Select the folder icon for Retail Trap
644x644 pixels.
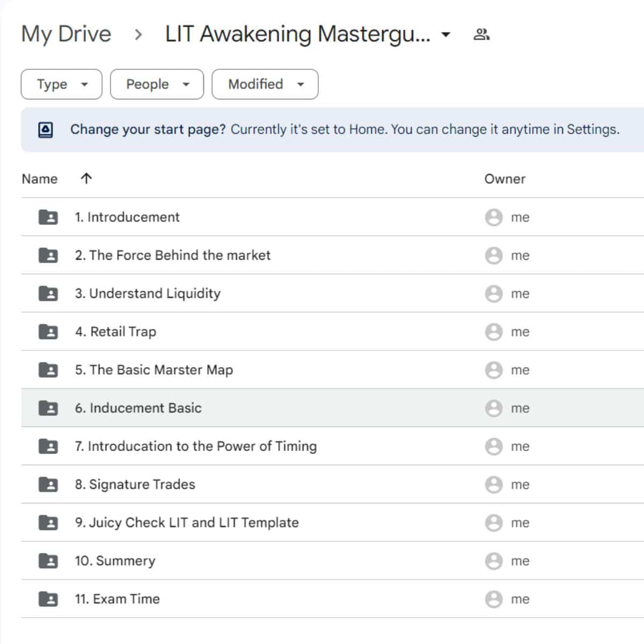[49, 332]
